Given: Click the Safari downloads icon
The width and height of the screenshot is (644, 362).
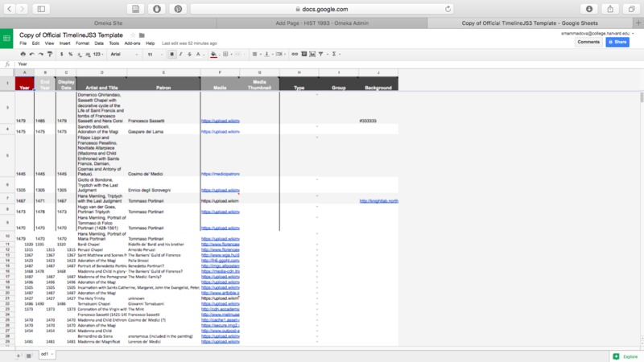Looking at the screenshot, I should coord(589,9).
